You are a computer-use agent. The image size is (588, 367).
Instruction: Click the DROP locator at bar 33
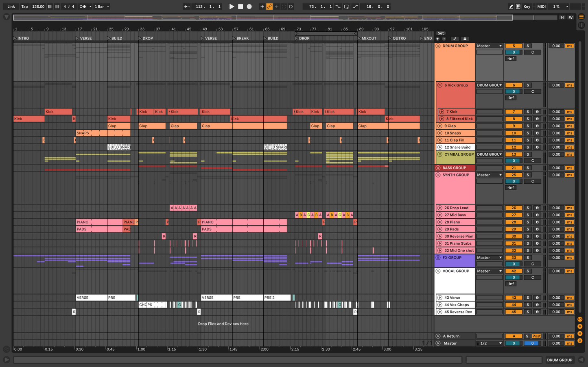pos(146,39)
